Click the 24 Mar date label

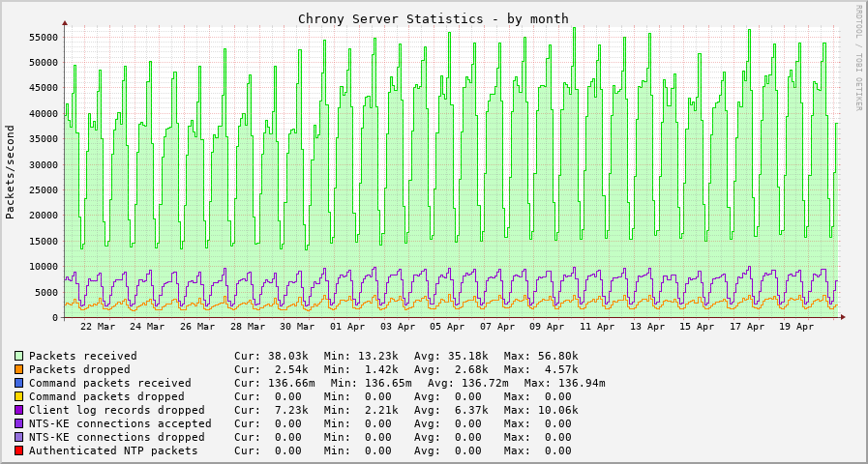point(147,327)
